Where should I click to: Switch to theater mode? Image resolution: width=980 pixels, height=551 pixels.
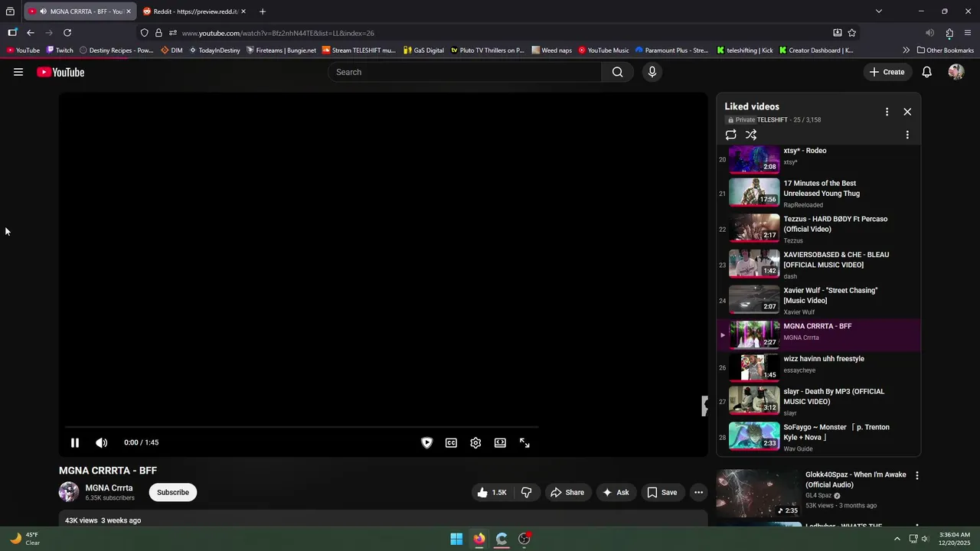[x=500, y=442]
